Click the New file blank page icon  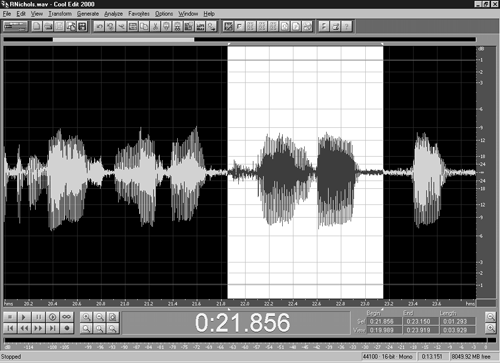37,26
